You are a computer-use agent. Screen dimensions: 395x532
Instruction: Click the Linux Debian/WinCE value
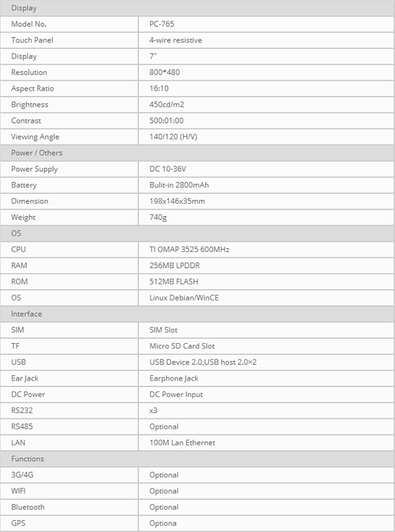coord(184,298)
